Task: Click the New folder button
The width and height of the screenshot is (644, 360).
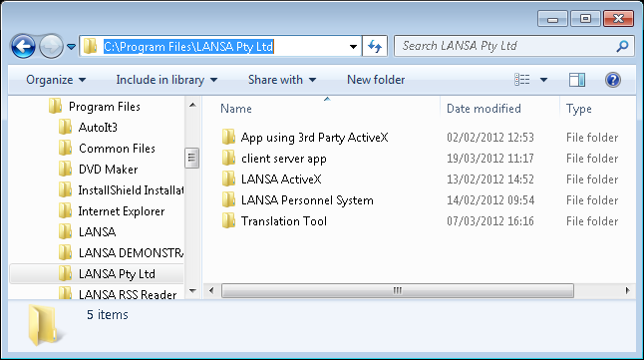Action: [x=376, y=80]
